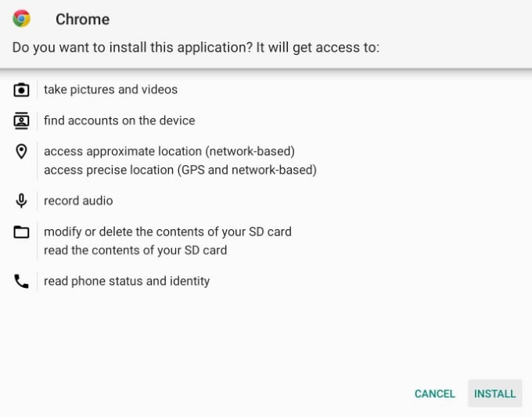Select 'read phone status and identity' permission
The image size is (532, 417).
pos(127,281)
